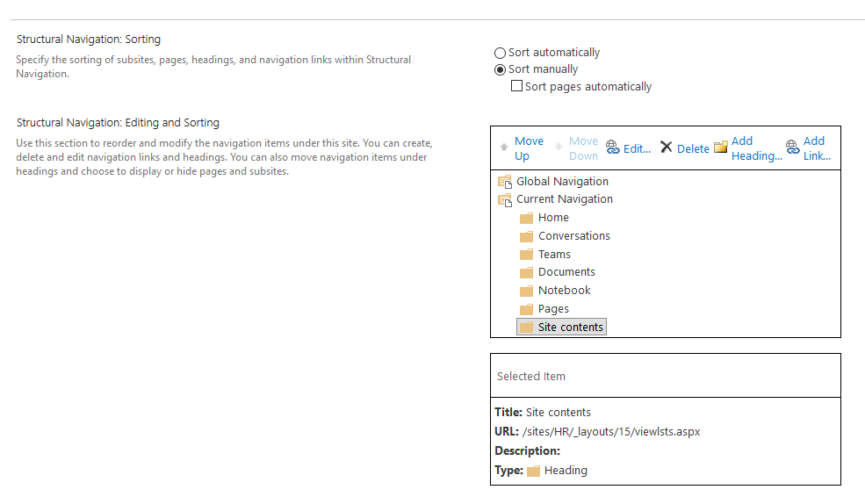The height and width of the screenshot is (504, 865).
Task: Click the Pages folder icon
Action: pyautogui.click(x=526, y=309)
